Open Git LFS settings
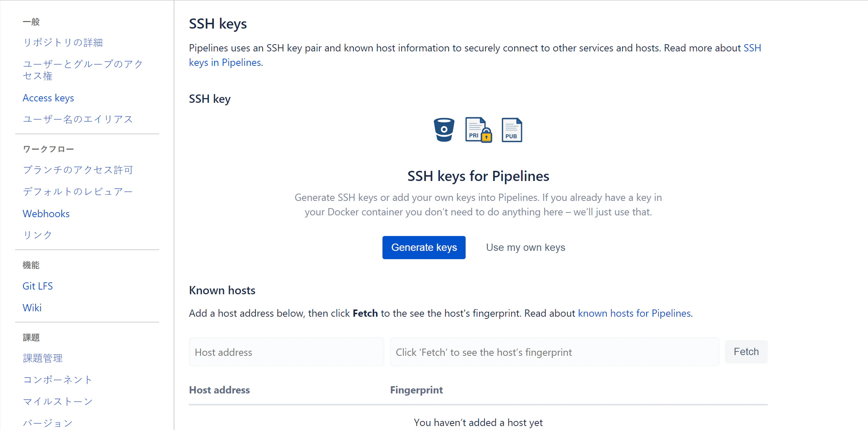The height and width of the screenshot is (430, 868). tap(38, 286)
